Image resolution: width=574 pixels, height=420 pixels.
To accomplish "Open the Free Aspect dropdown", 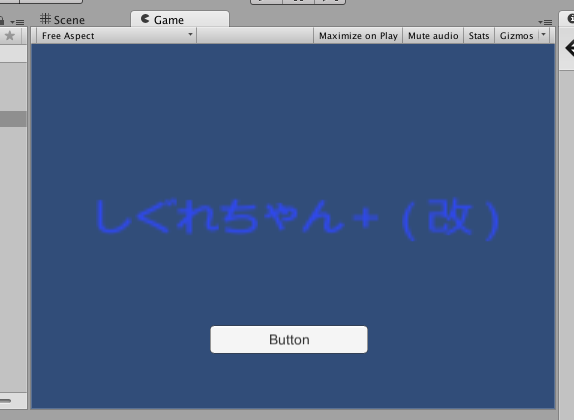I will (117, 36).
